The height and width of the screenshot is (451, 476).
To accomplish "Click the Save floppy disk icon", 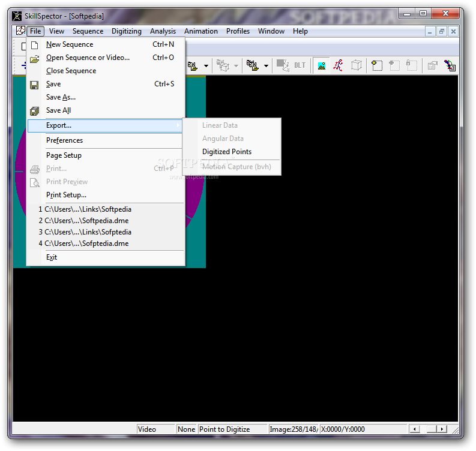I will tap(34, 85).
